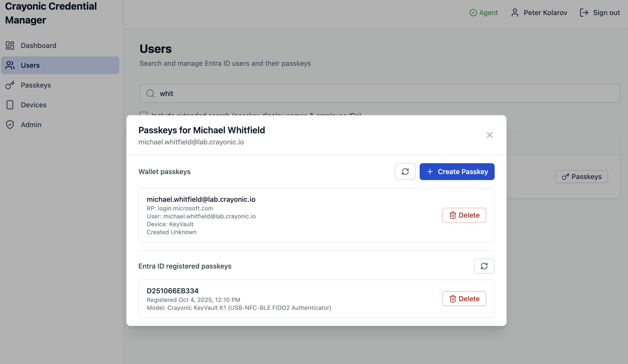This screenshot has height=364, width=628.
Task: Toggle the include extended search checkbox
Action: tap(144, 114)
